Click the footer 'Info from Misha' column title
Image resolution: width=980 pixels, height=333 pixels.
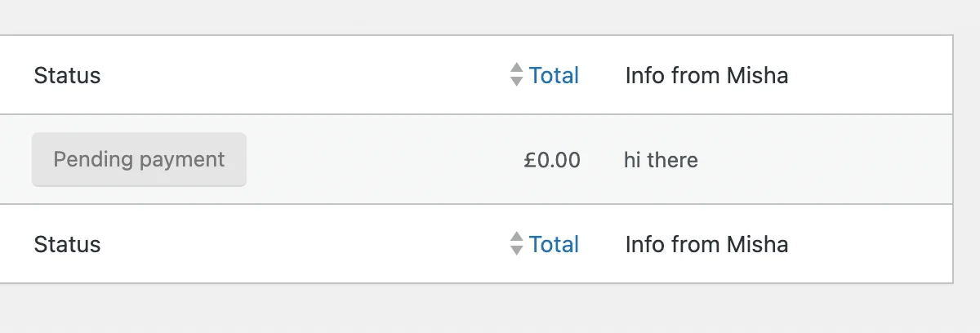[x=706, y=244]
